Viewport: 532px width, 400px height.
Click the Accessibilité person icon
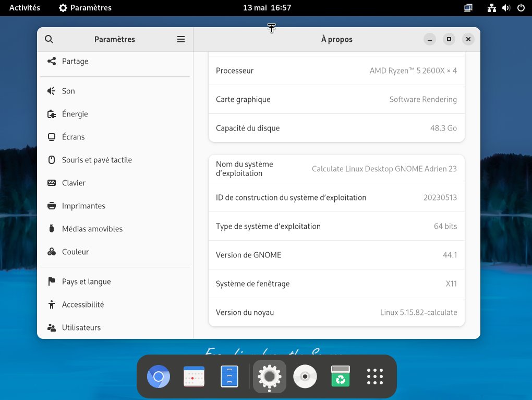[52, 304]
